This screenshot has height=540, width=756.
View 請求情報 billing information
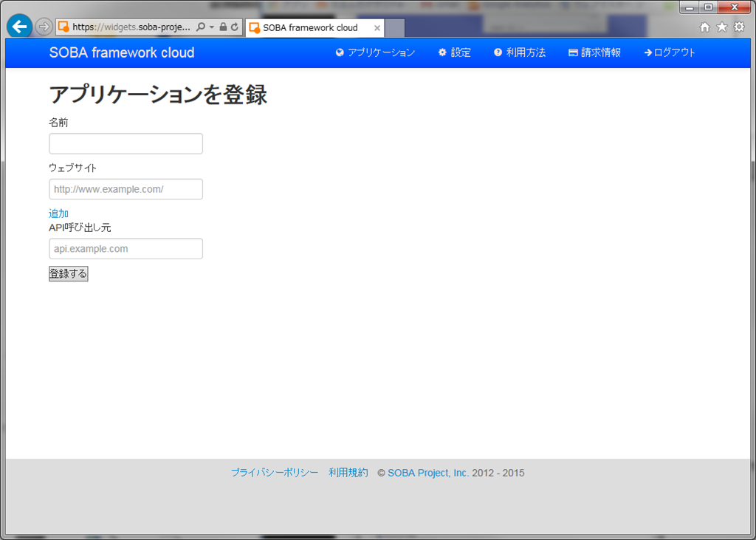pos(594,52)
